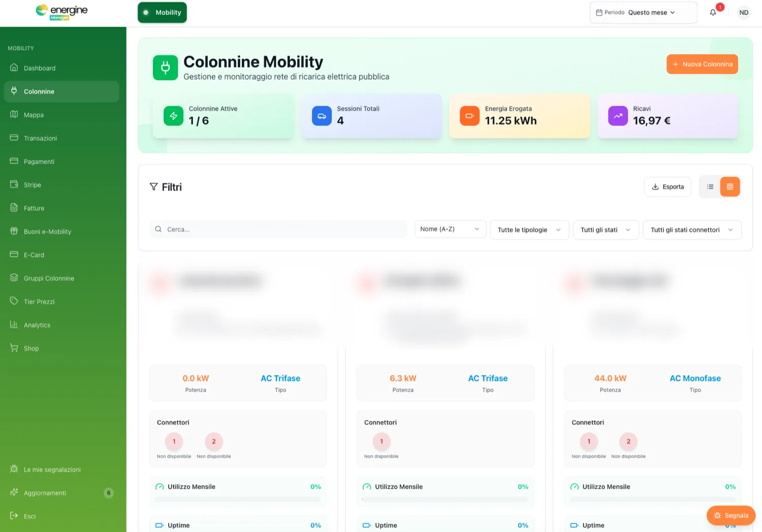The image size is (762, 532).
Task: Click the Nuova Colonnina button
Action: point(702,64)
